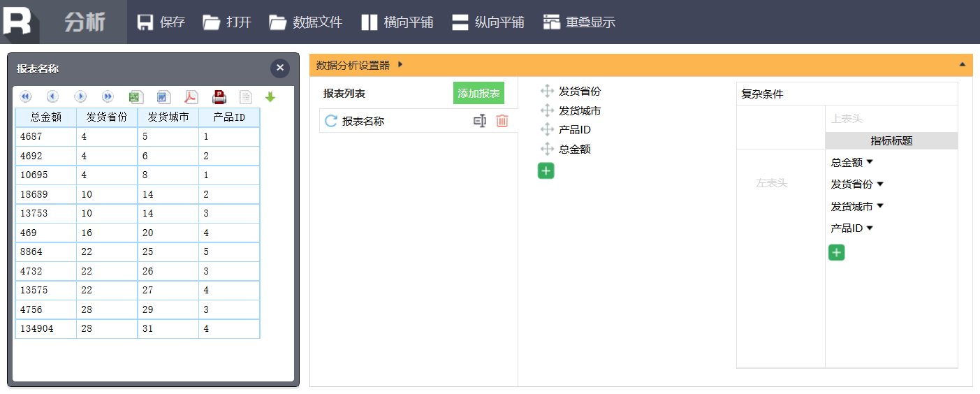Add a field with the green plus under 总金额
Viewport: 980px width, 394px height.
click(546, 170)
